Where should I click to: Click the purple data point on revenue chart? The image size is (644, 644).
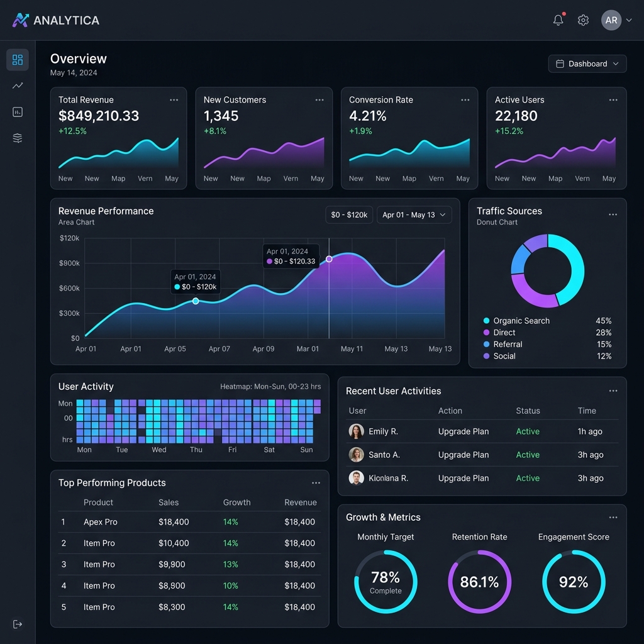[329, 258]
